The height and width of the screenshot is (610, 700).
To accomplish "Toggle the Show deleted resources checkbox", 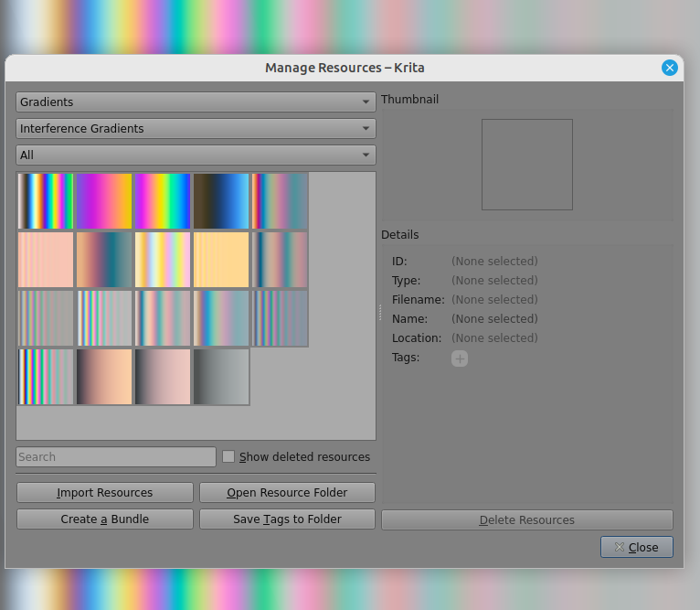I will click(229, 456).
